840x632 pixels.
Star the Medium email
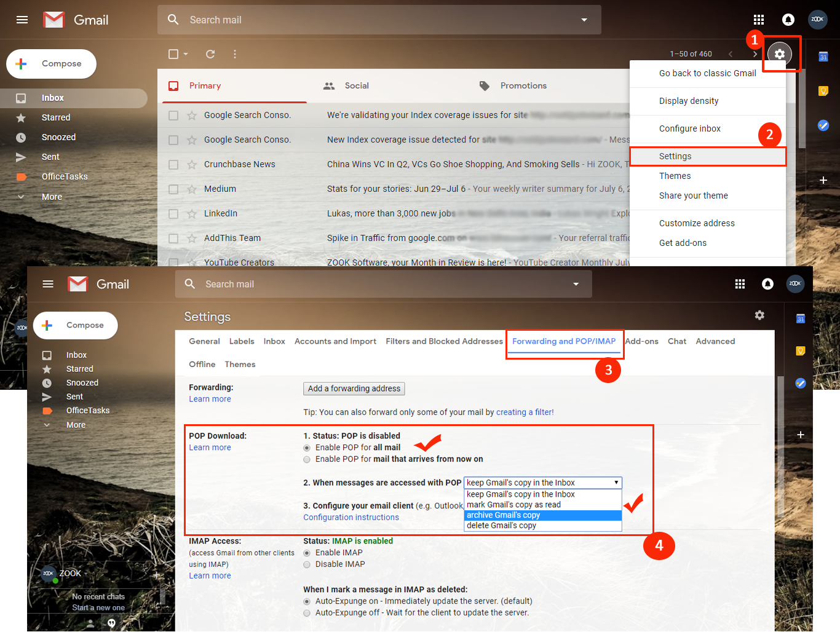pyautogui.click(x=192, y=189)
